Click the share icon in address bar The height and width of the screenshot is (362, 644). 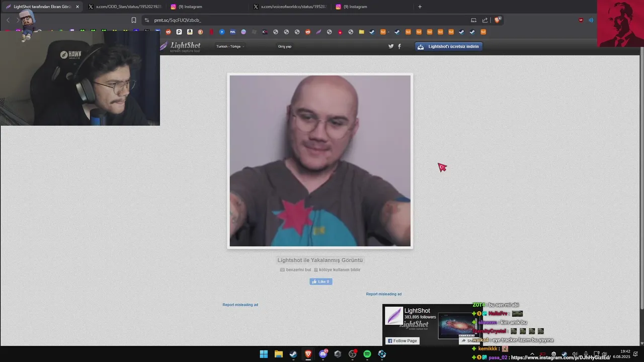pyautogui.click(x=485, y=20)
